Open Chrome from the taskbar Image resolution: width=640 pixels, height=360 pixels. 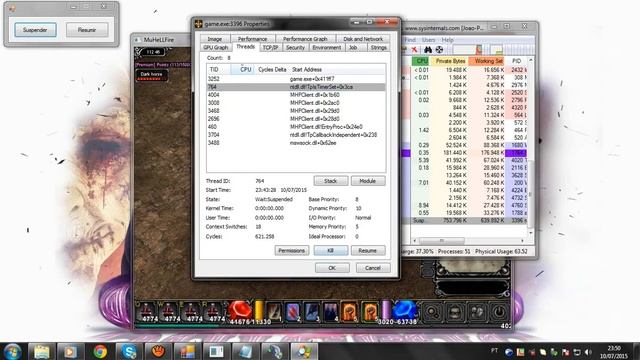100,351
